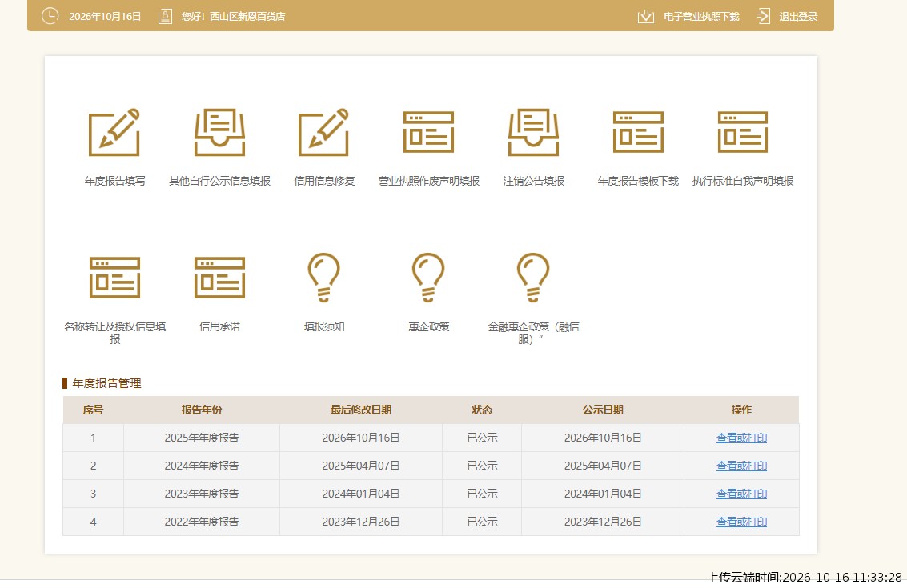
Task: Open the 年度报告填写 icon
Action: point(114,133)
